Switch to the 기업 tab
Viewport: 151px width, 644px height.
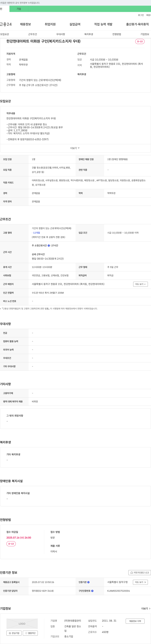(x=19, y=9)
